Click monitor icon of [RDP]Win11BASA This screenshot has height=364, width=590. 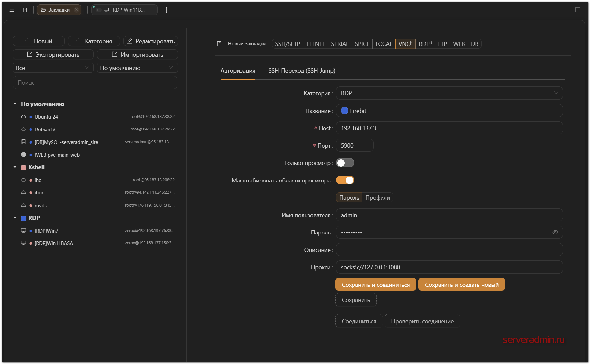click(x=23, y=243)
